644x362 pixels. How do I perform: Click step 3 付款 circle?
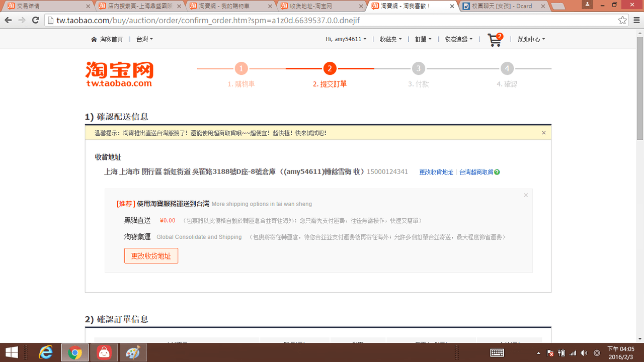click(x=418, y=68)
